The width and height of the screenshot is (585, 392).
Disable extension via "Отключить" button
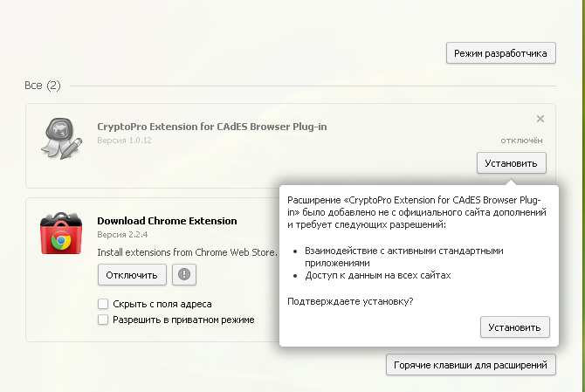[x=131, y=274]
